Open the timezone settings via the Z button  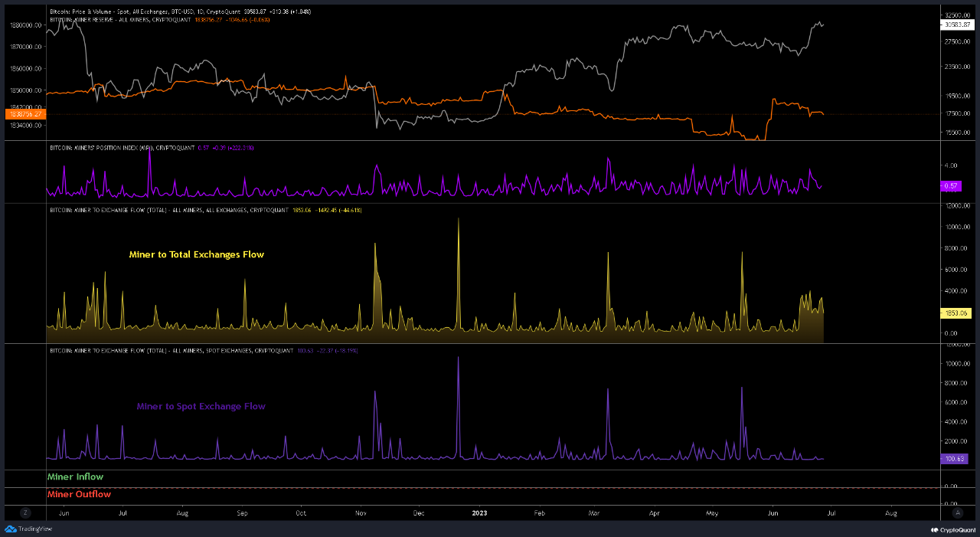coord(25,512)
